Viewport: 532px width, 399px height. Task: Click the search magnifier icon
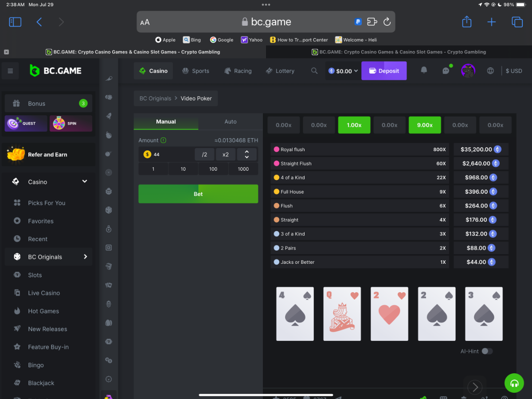point(314,71)
